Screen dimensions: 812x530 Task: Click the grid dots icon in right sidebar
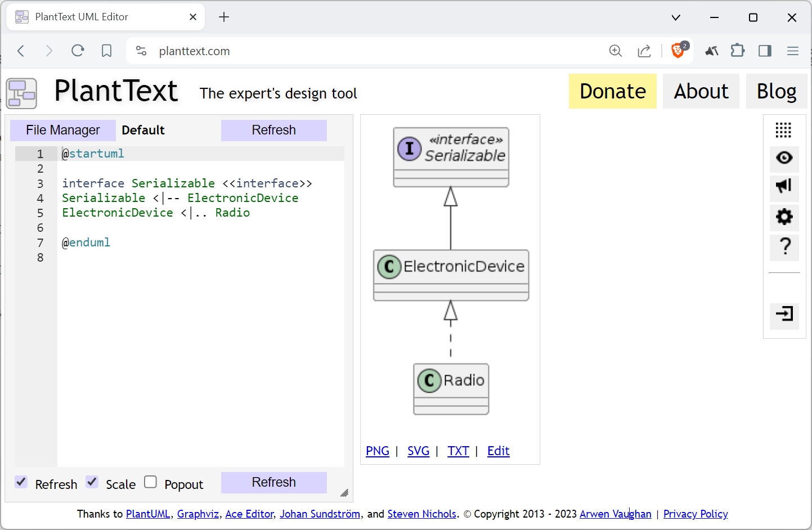(x=783, y=130)
